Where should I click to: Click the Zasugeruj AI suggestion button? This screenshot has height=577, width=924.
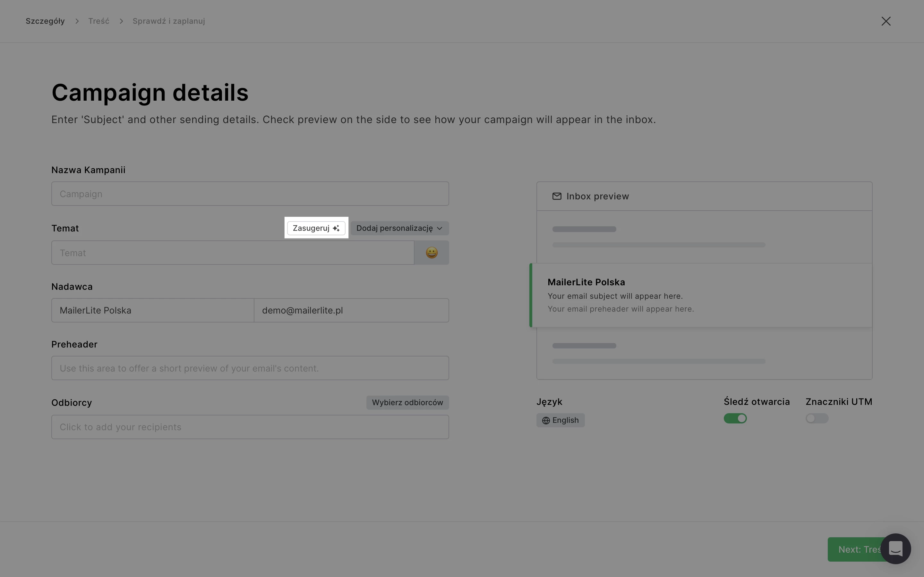[x=316, y=228]
